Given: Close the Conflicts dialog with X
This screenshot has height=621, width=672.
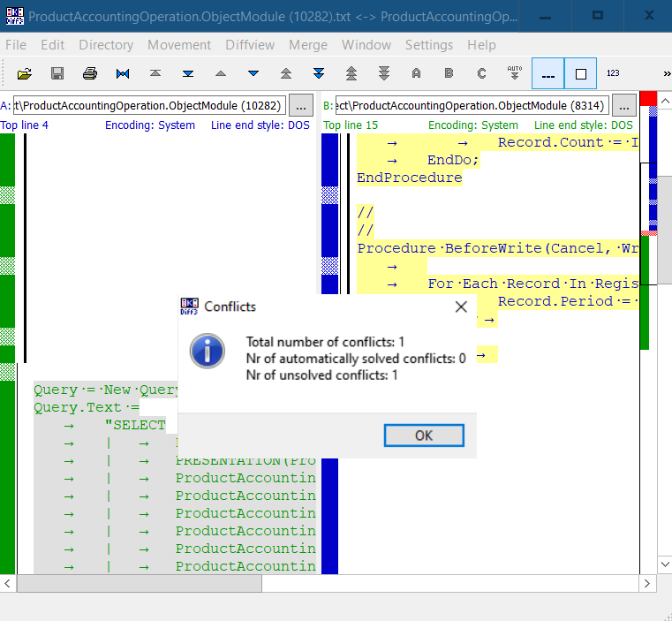Looking at the screenshot, I should tap(460, 307).
